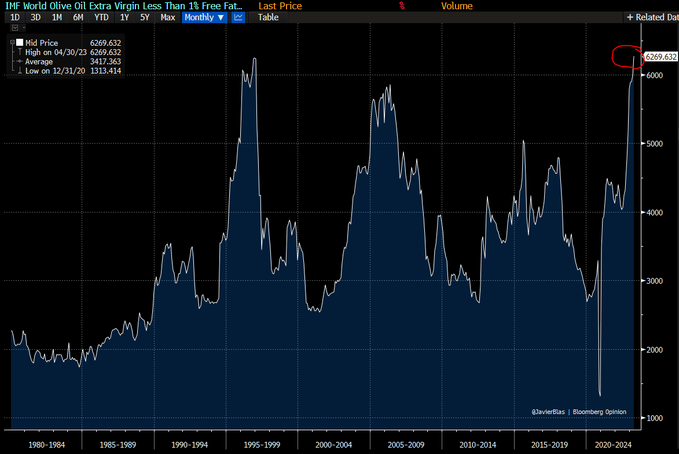Switch to the 5Y range

147,18
